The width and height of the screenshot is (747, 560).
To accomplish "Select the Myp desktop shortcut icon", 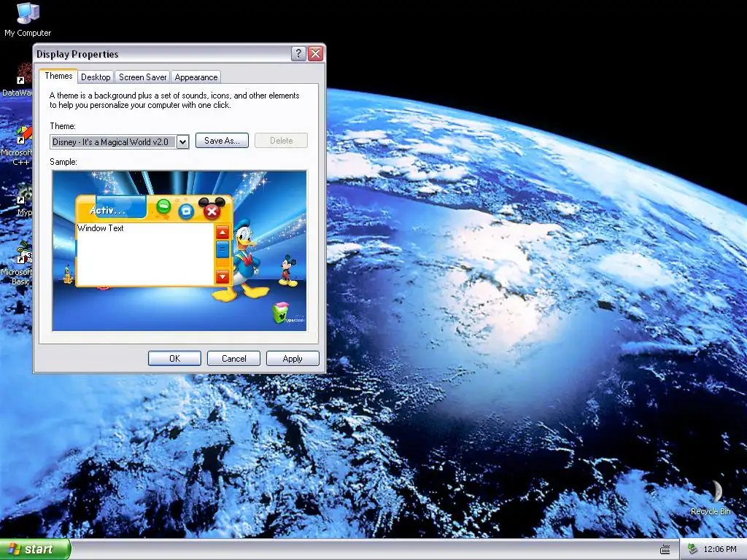I will pos(23,200).
